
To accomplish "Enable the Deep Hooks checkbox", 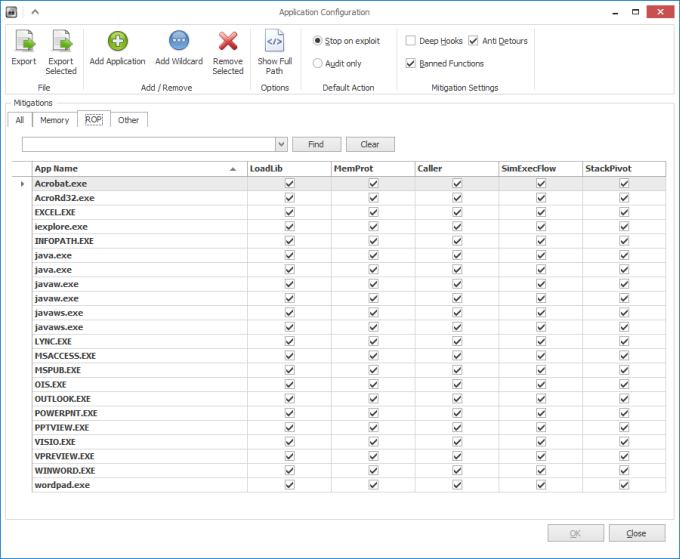I will pos(411,41).
